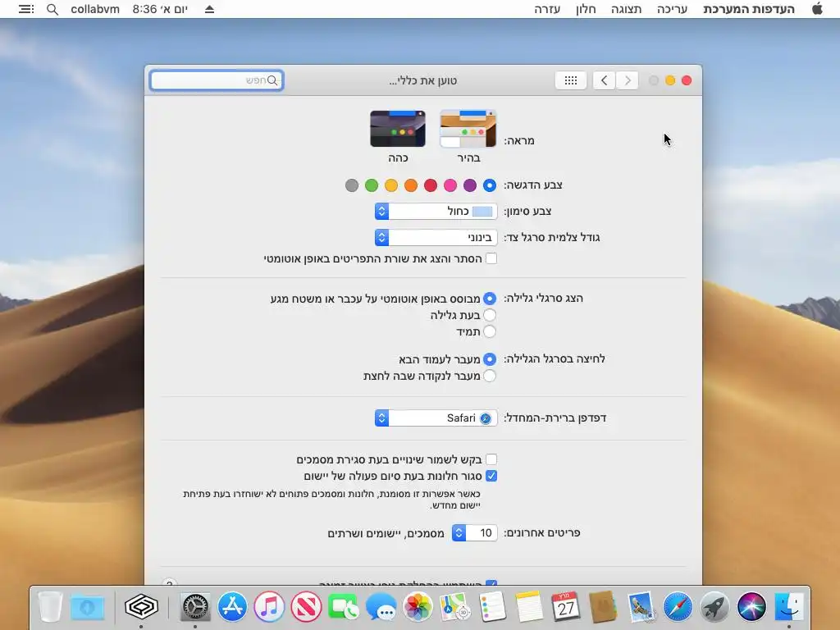Go forward with the right chevron
This screenshot has width=840, height=630.
628,80
